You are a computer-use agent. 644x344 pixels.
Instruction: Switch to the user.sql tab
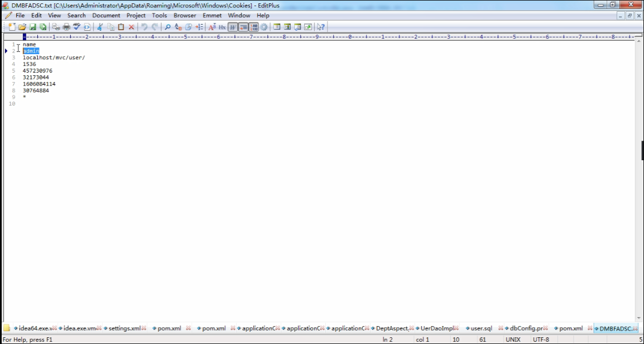[x=481, y=328]
